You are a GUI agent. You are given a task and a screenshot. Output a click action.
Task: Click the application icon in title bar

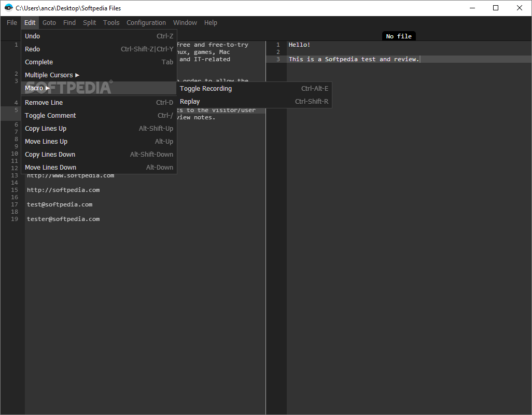8,8
